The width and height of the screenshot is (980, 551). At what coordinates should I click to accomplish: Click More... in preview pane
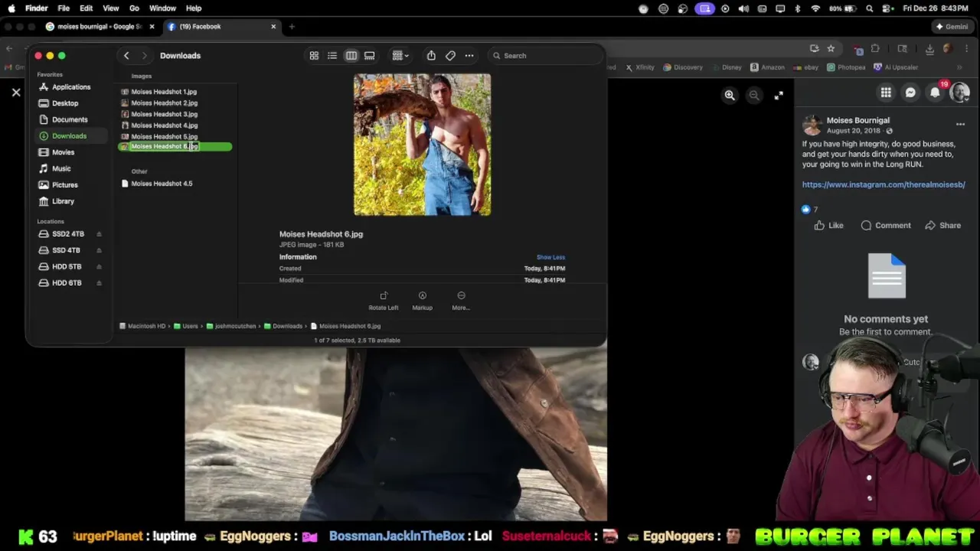point(461,300)
